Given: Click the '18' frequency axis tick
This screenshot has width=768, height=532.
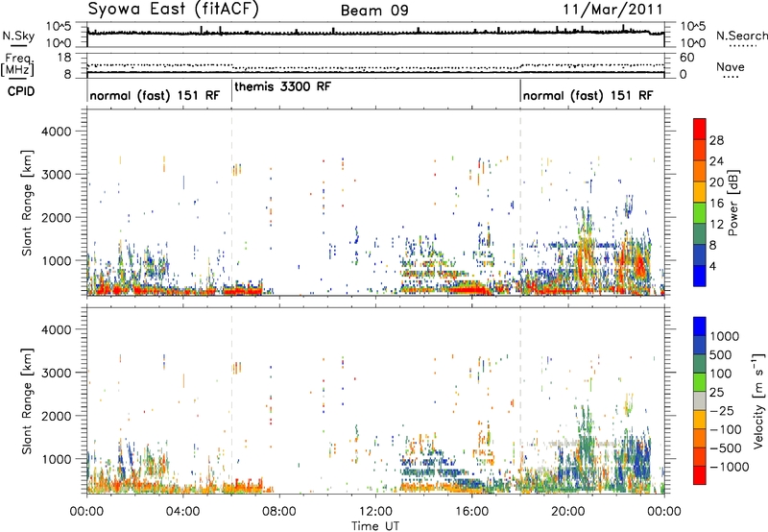Looking at the screenshot, I should (64, 58).
